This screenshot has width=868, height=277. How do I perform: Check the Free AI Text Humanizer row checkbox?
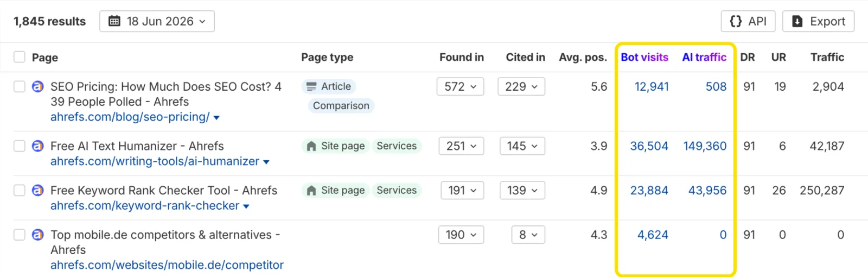(20, 146)
